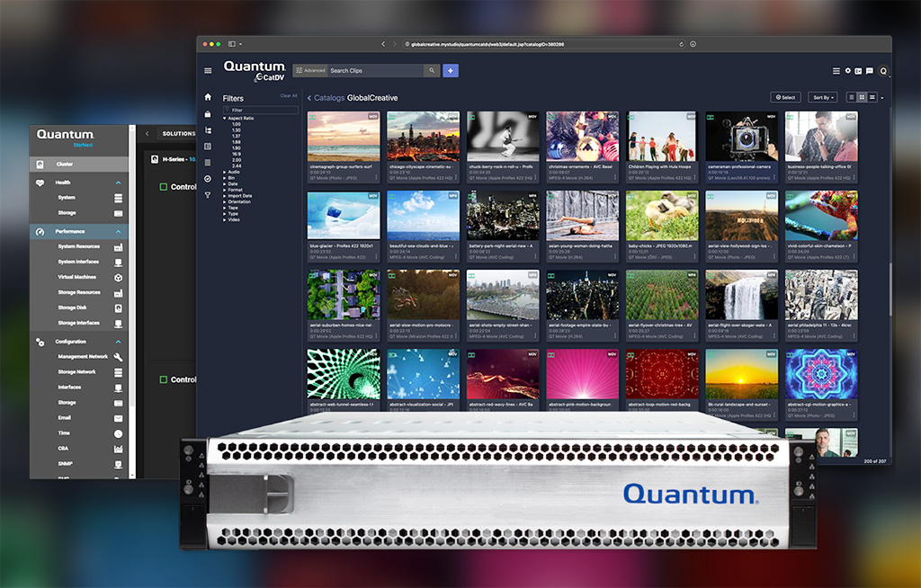The image size is (921, 588).
Task: Click the Management Network wrench icon in StorNext
Action: point(118,357)
